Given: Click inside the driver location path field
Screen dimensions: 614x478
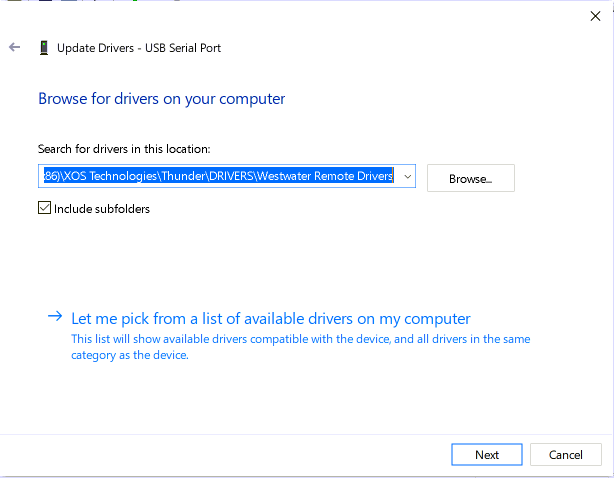Looking at the screenshot, I should point(220,177).
